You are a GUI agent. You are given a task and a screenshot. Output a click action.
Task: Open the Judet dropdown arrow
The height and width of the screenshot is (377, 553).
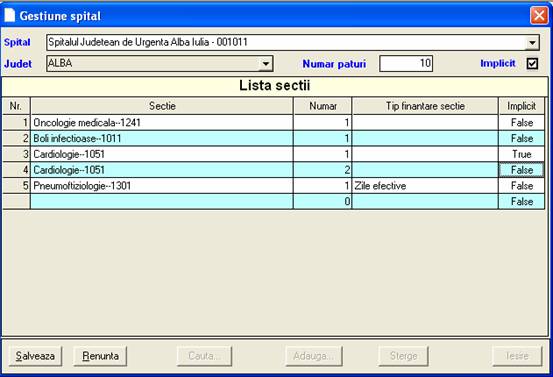click(266, 64)
